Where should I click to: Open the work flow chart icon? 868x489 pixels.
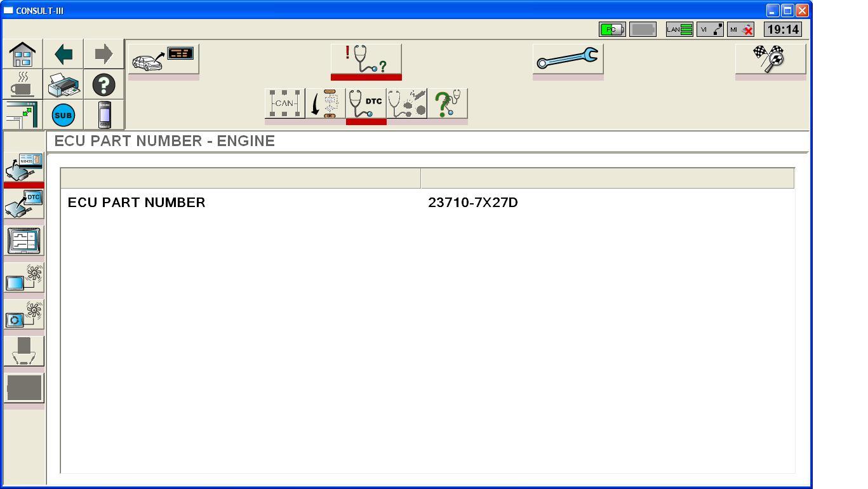[325, 104]
